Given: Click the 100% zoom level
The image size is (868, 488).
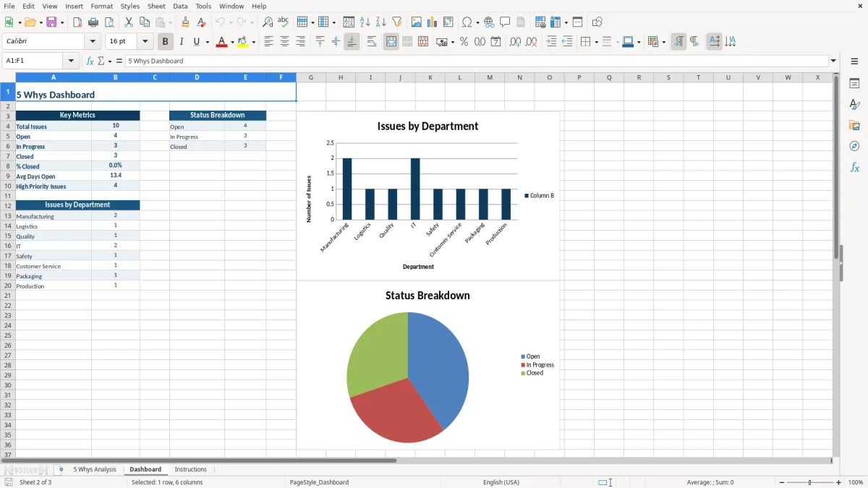Looking at the screenshot, I should [x=856, y=482].
